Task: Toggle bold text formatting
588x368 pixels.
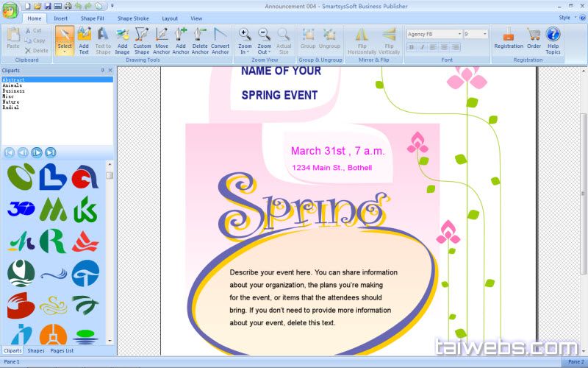Action: coord(412,46)
